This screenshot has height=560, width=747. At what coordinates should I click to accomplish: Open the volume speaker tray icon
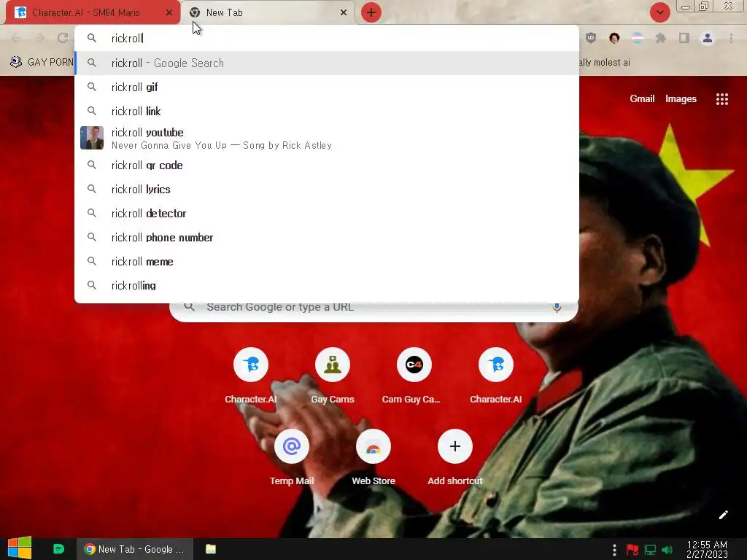[667, 550]
